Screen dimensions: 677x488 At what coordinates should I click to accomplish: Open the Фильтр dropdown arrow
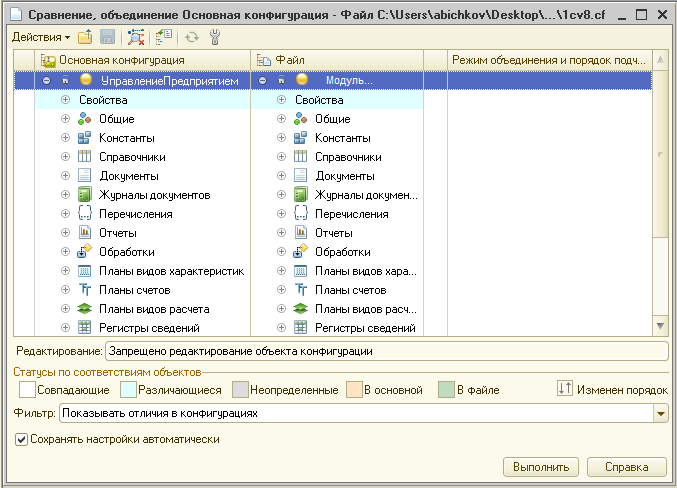661,414
